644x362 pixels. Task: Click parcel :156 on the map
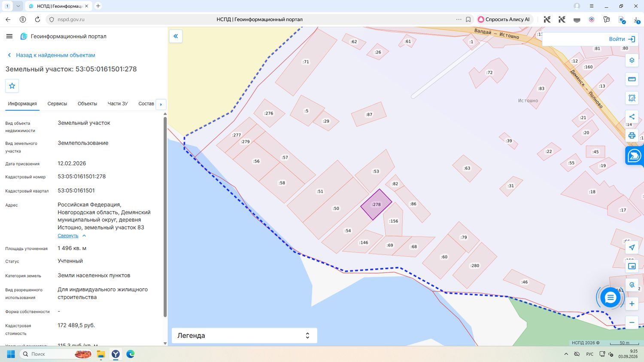point(394,221)
